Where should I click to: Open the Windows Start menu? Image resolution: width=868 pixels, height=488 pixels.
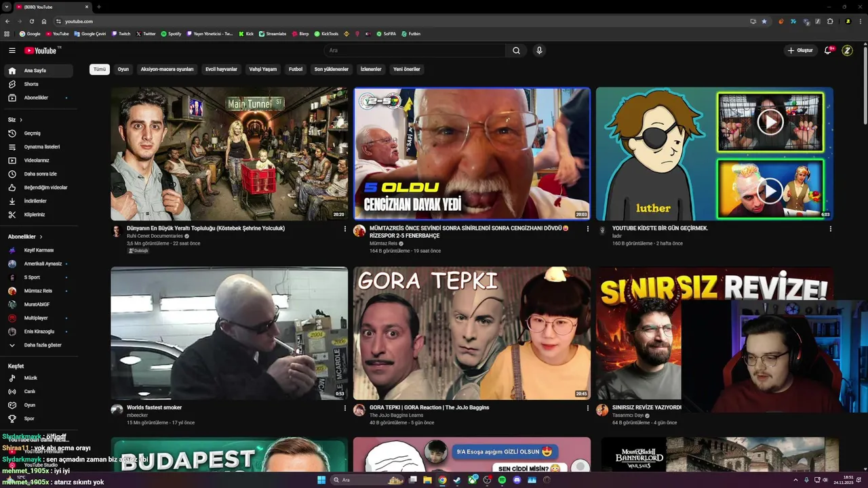click(x=321, y=480)
